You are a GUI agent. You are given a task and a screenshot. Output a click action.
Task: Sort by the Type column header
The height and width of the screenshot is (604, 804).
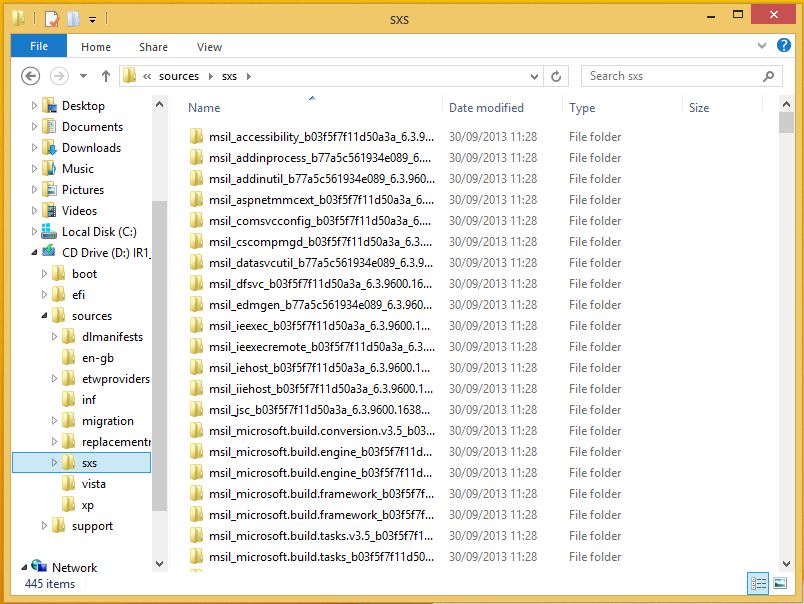pos(582,108)
